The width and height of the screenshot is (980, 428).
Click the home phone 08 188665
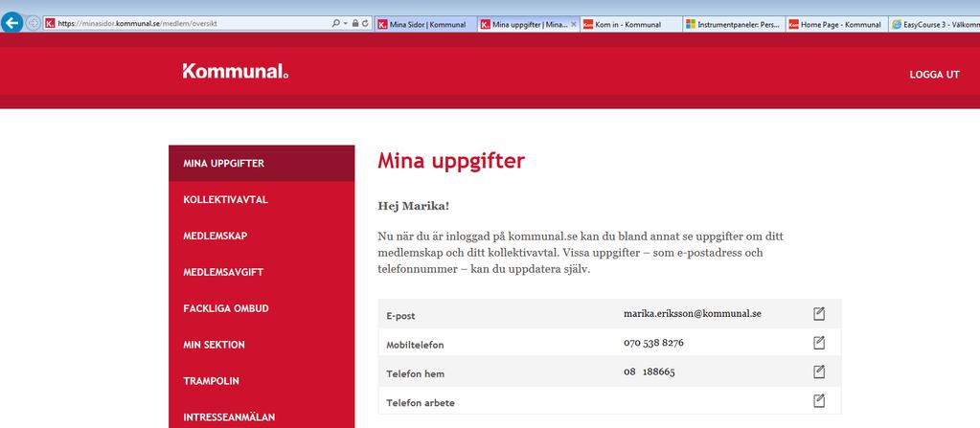(x=649, y=372)
